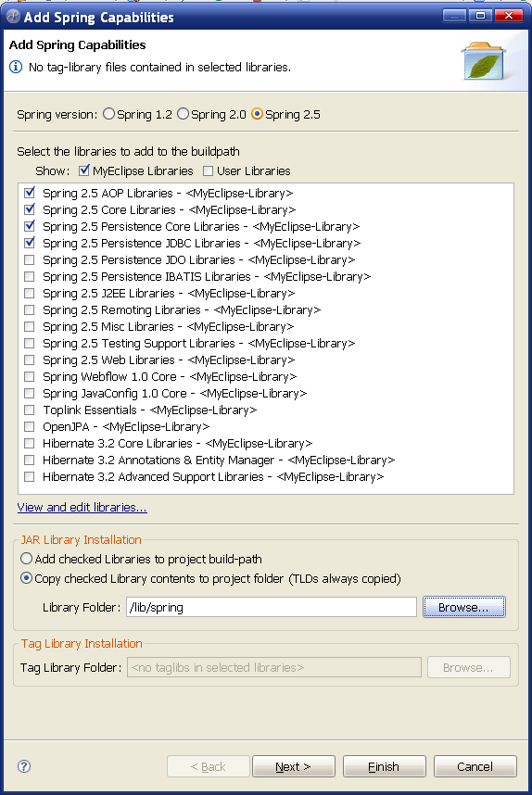Click the Finish button
The image size is (532, 795).
pyautogui.click(x=384, y=766)
